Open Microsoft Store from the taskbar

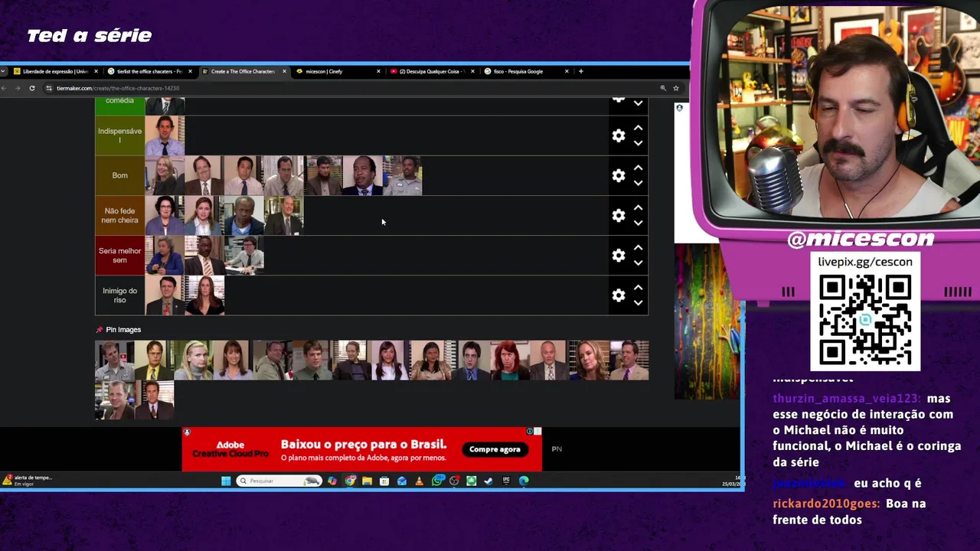pyautogui.click(x=384, y=481)
